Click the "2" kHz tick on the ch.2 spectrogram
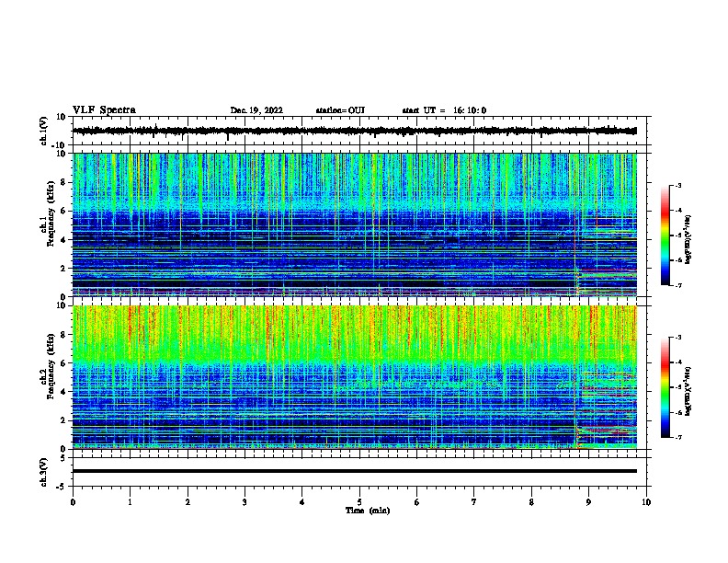 [63, 420]
